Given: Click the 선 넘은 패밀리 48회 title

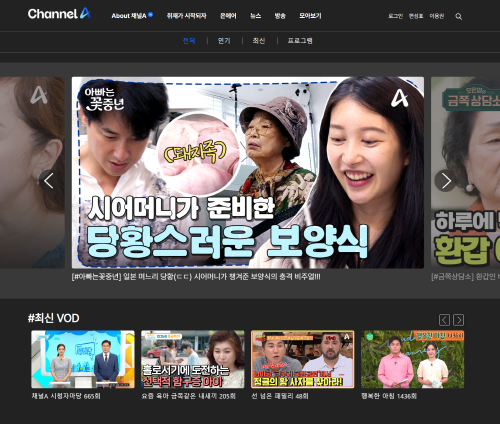Looking at the screenshot, I should pyautogui.click(x=280, y=396).
